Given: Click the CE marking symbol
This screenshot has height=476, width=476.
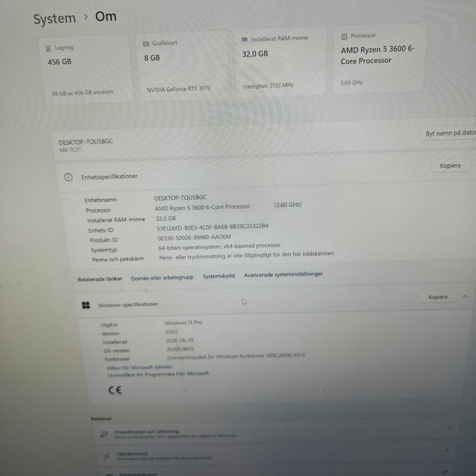Looking at the screenshot, I should [x=115, y=390].
